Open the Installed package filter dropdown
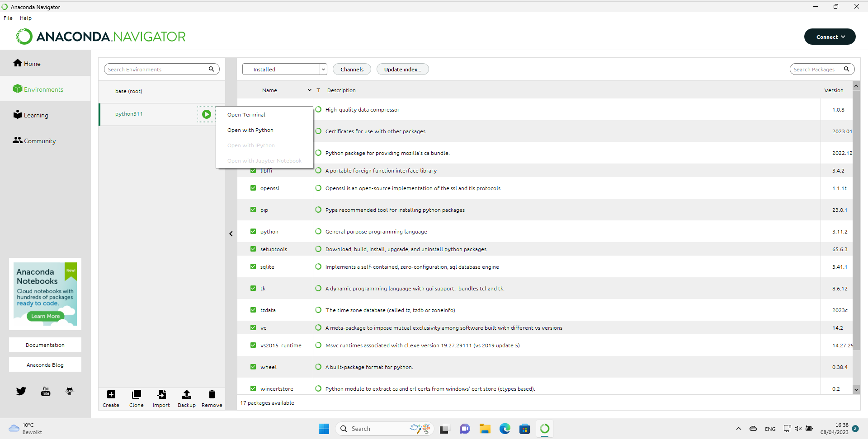 point(284,69)
